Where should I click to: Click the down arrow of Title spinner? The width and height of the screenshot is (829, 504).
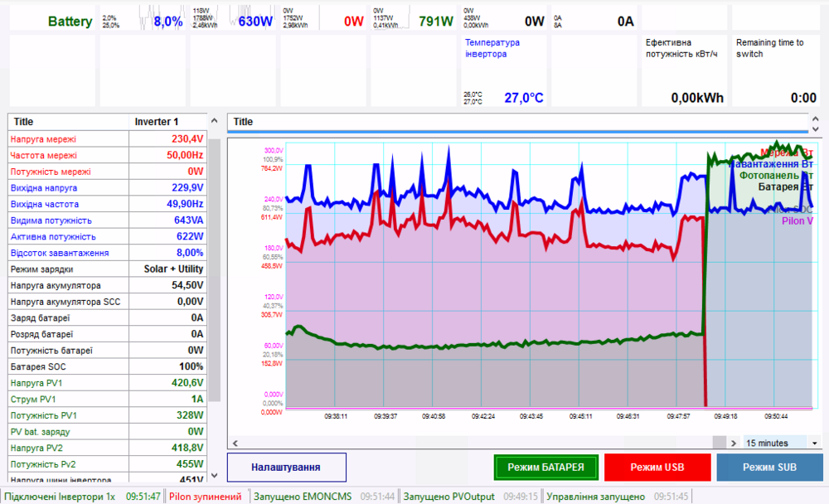pos(816,129)
